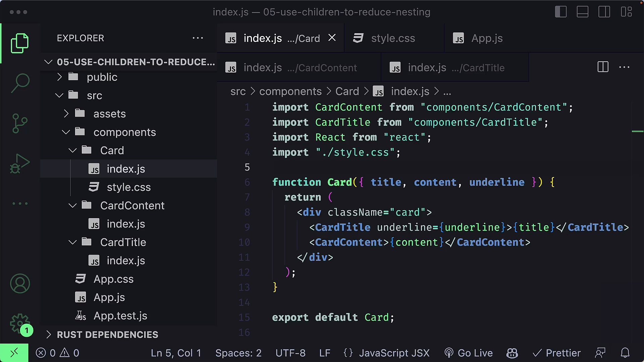This screenshot has height=362, width=644.
Task: Open index.js under the Card folder
Action: [x=129, y=169]
